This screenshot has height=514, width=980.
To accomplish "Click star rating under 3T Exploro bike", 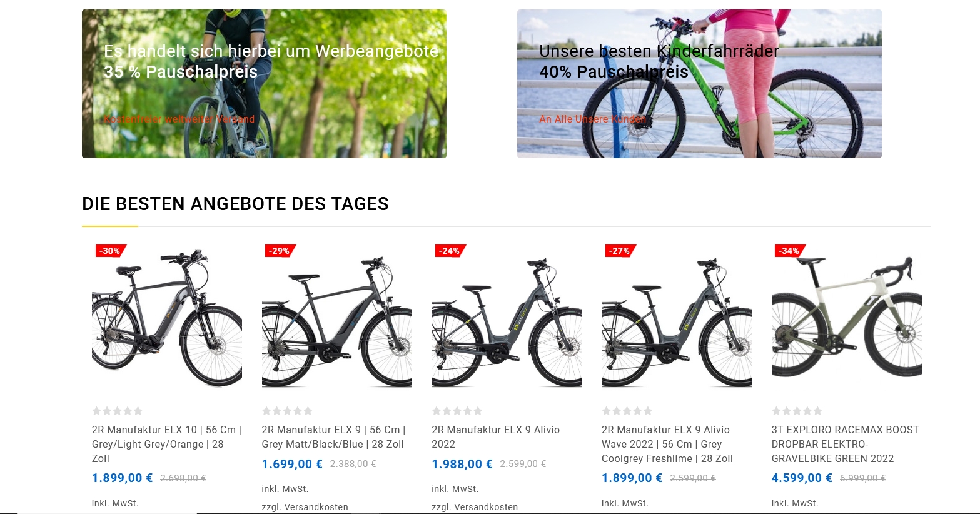I will point(797,411).
